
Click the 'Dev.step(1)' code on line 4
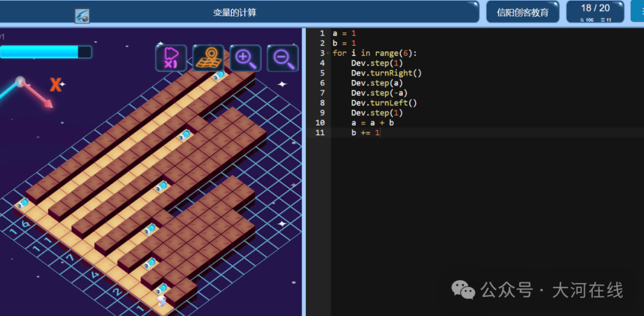click(377, 63)
